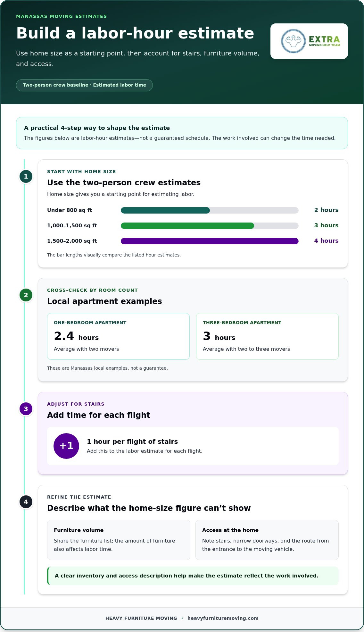Click the Under 800 sq ft progress bar
The width and height of the screenshot is (364, 632).
click(x=210, y=210)
